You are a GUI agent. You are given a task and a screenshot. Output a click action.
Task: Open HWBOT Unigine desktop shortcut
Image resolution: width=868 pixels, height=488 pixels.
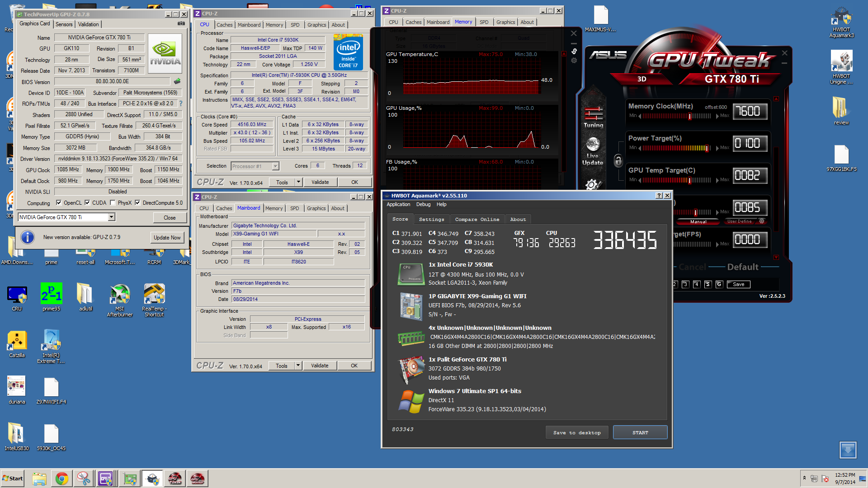(x=841, y=67)
